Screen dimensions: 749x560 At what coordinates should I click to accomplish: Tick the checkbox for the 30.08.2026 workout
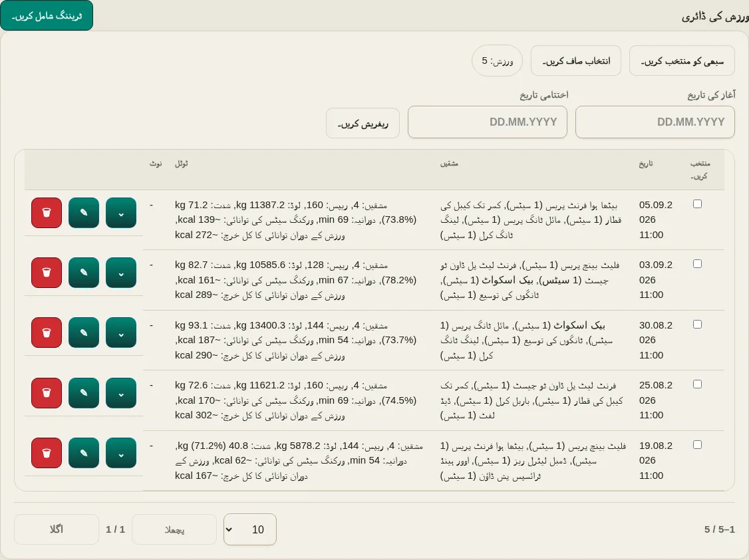[x=697, y=324]
